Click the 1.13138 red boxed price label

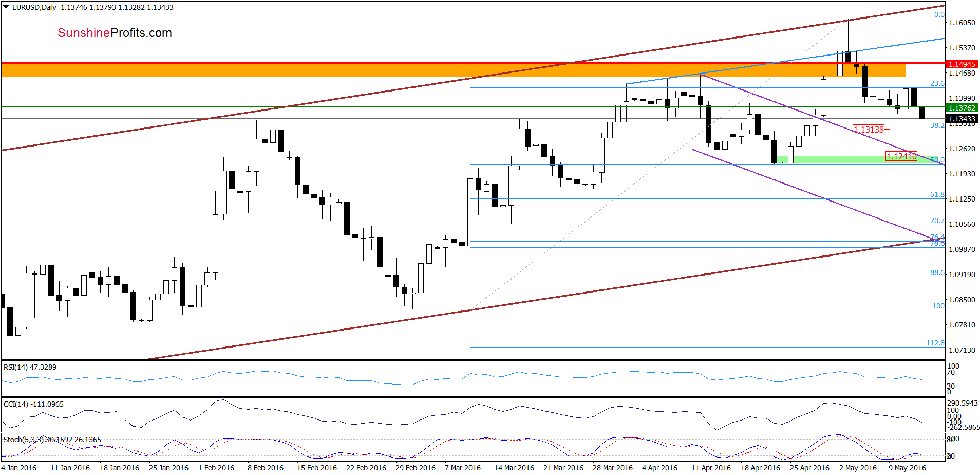click(869, 130)
